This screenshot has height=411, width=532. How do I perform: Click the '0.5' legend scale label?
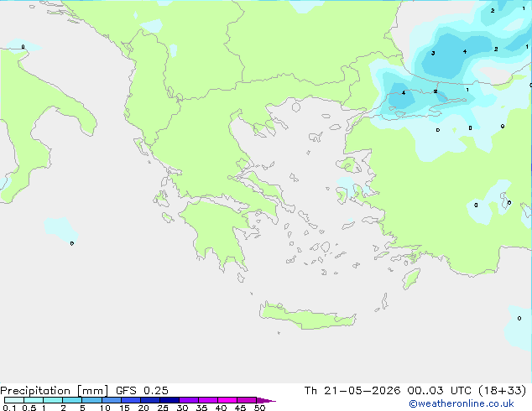point(29,408)
